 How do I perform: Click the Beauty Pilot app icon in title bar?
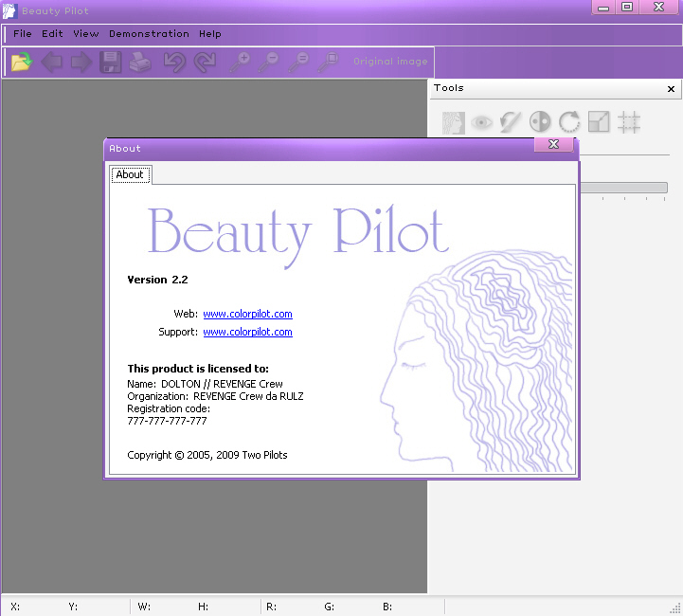9,10
